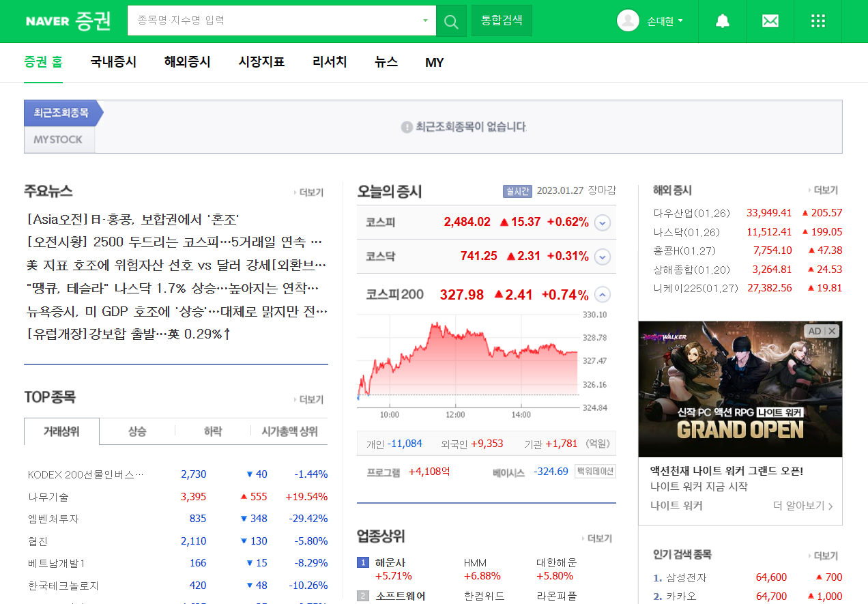
Task: Collapse the 코스피200 chart with its chevron
Action: click(602, 294)
